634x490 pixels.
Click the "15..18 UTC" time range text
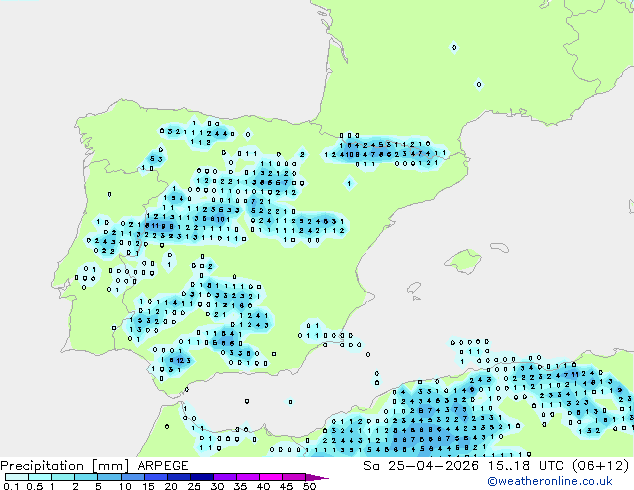coord(526,466)
